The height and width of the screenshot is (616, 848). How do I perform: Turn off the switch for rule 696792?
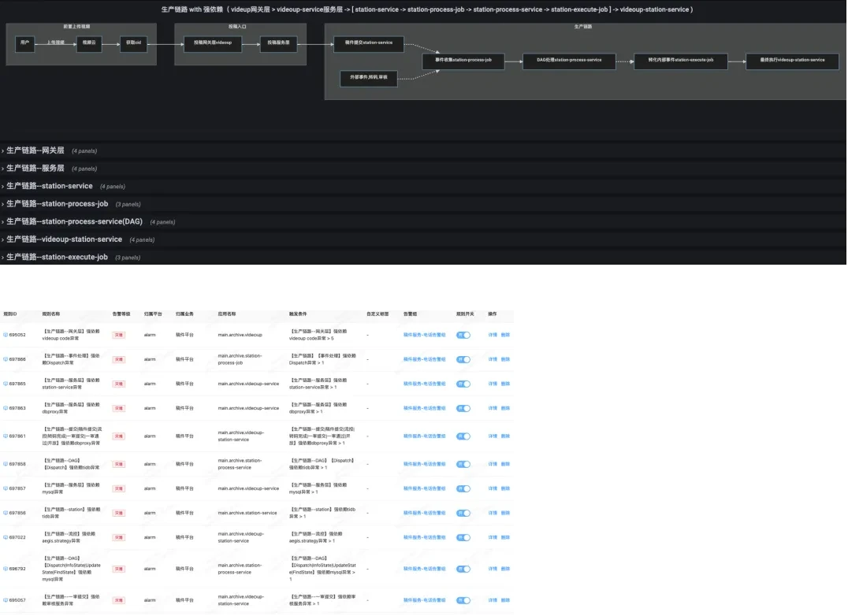click(463, 569)
